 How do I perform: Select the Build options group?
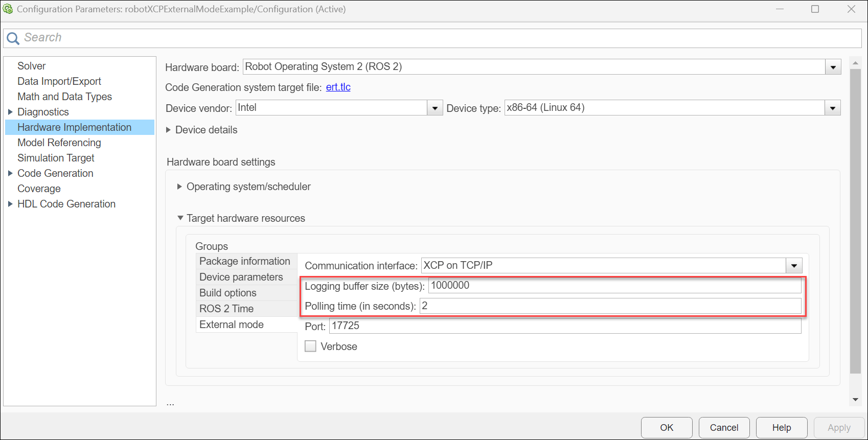228,293
